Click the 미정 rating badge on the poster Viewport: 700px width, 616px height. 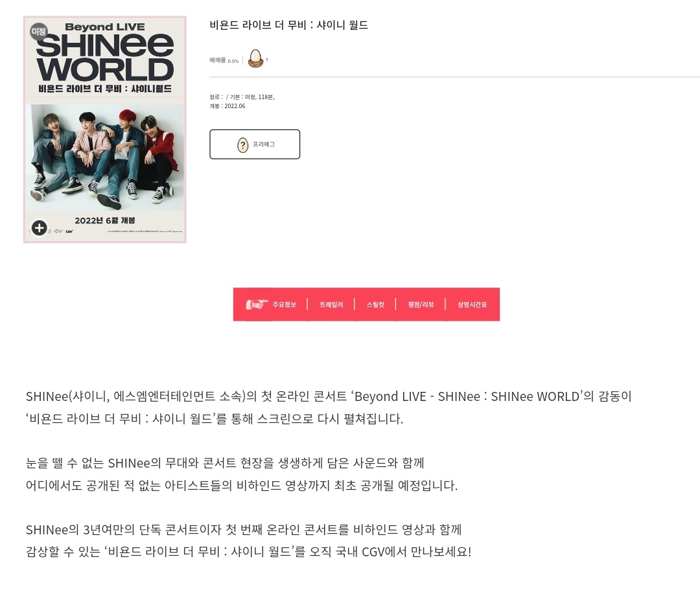[38, 32]
